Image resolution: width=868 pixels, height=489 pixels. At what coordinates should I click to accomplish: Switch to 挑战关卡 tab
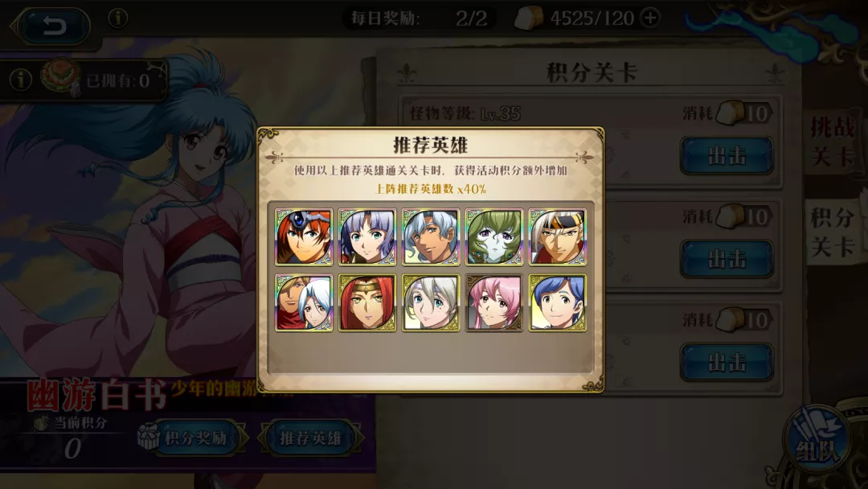tap(833, 142)
